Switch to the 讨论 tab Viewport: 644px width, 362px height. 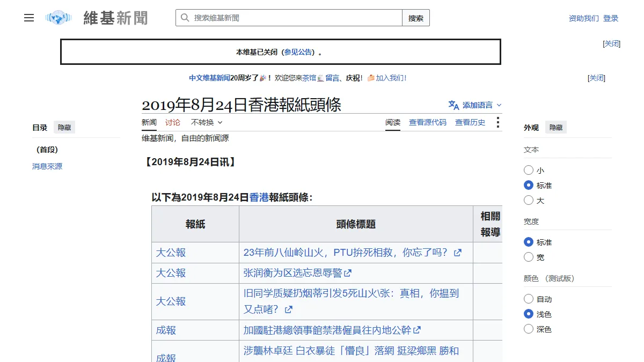click(x=173, y=122)
